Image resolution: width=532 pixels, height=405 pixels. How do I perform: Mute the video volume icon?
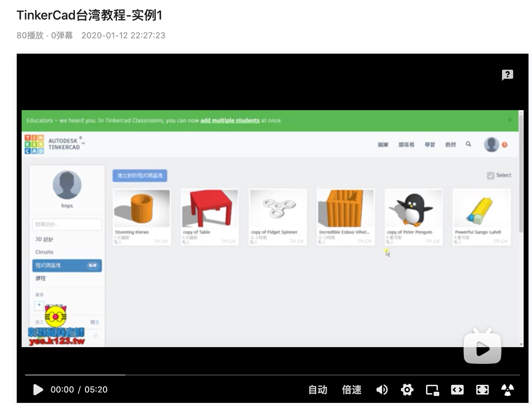click(x=382, y=390)
